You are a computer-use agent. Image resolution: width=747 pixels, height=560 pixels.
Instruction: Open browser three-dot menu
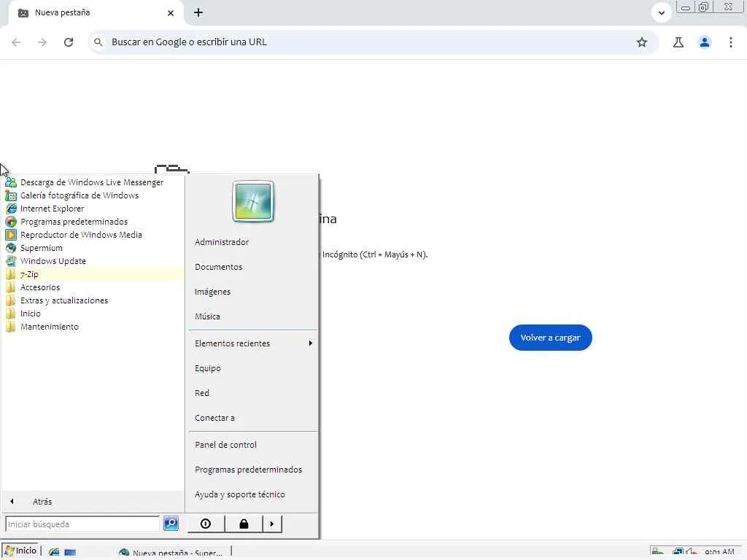point(731,42)
